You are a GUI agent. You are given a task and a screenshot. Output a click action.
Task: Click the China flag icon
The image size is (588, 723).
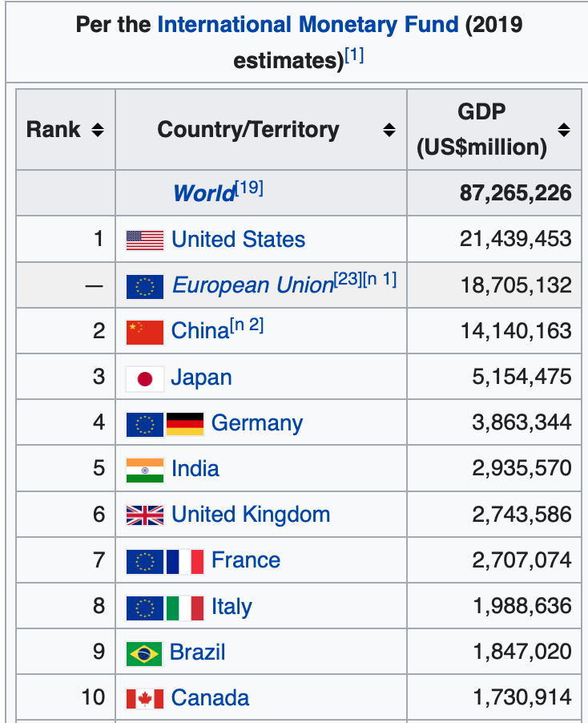click(145, 333)
